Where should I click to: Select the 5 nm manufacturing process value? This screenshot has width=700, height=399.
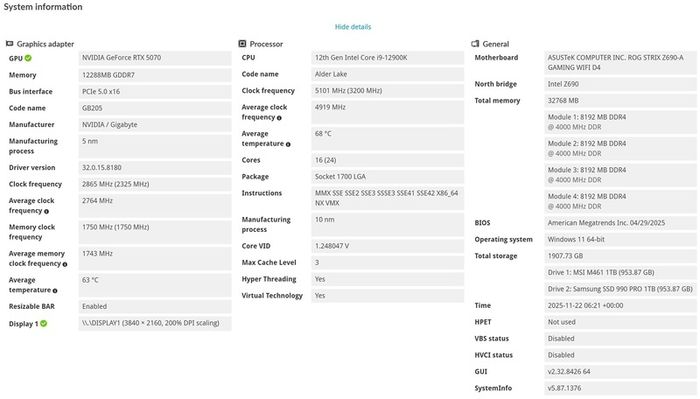click(155, 146)
